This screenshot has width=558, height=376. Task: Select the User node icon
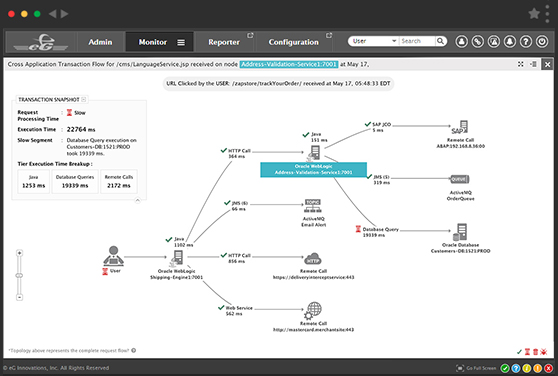point(114,256)
